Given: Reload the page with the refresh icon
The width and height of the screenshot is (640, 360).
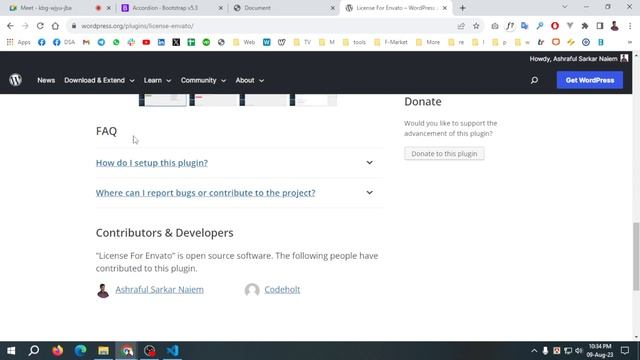Looking at the screenshot, I should click(40, 26).
